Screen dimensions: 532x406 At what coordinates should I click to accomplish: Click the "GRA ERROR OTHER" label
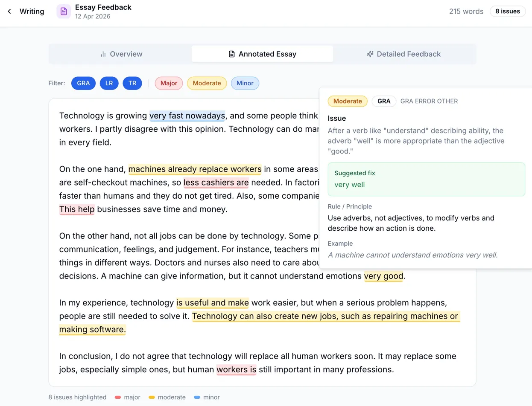click(429, 101)
